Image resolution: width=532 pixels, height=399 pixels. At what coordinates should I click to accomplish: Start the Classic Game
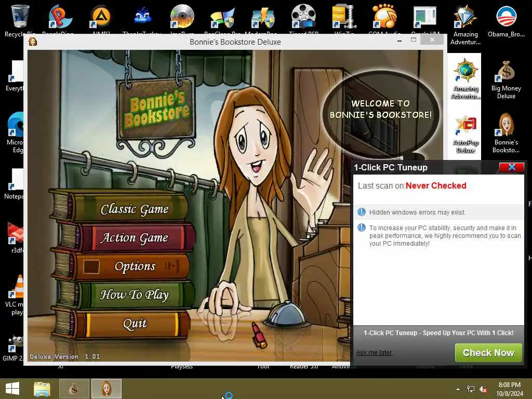(135, 209)
